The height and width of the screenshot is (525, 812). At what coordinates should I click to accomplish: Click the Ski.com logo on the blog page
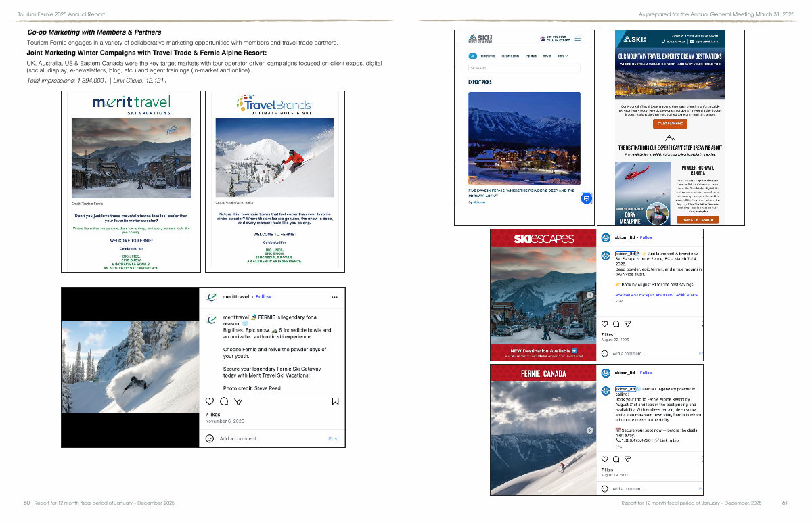click(x=481, y=39)
